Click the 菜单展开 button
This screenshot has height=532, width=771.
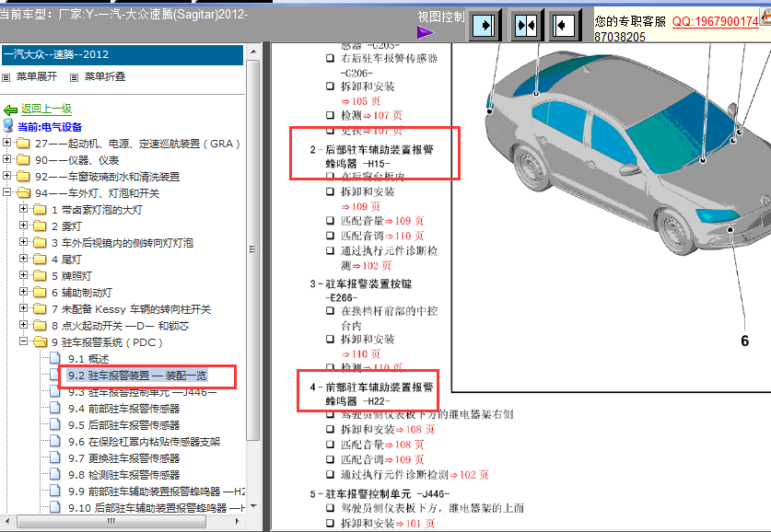pyautogui.click(x=37, y=76)
